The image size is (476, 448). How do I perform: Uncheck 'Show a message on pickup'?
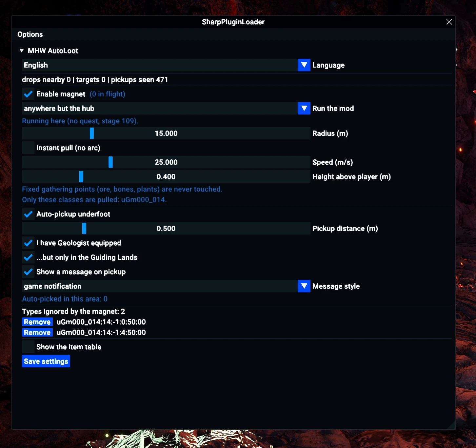pos(28,272)
